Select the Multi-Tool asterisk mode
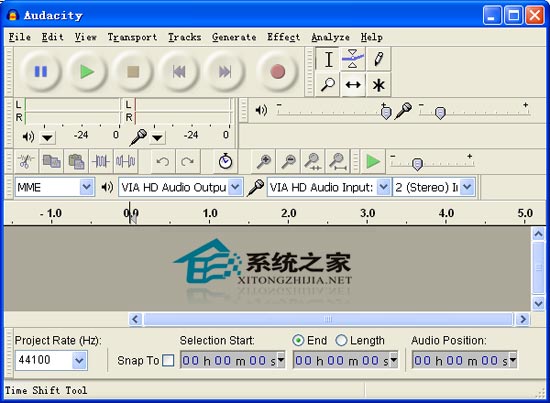Screen dimensions: 550x403 pyautogui.click(x=378, y=85)
